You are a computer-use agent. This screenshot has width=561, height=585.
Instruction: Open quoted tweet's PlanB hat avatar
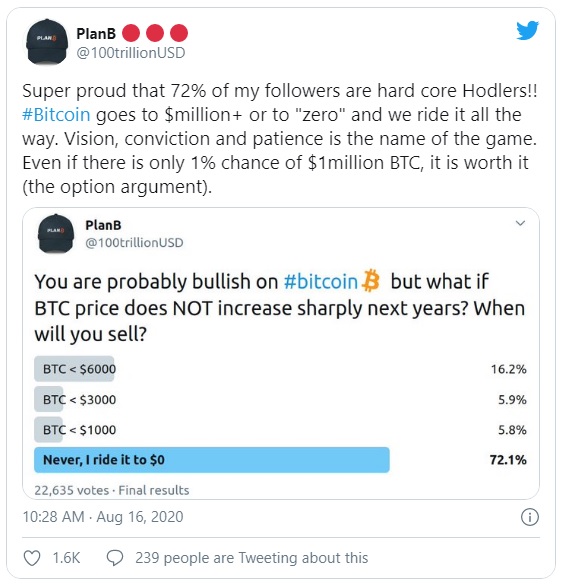pyautogui.click(x=56, y=234)
